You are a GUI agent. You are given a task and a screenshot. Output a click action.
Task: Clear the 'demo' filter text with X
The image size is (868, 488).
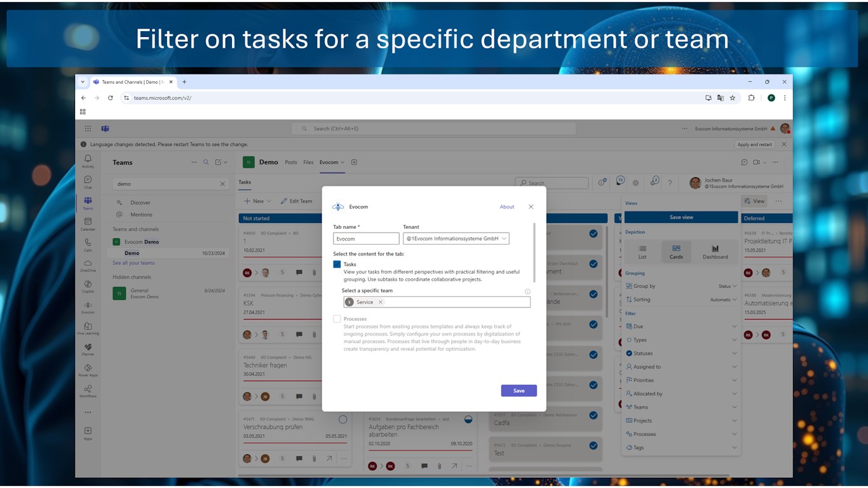click(x=222, y=184)
